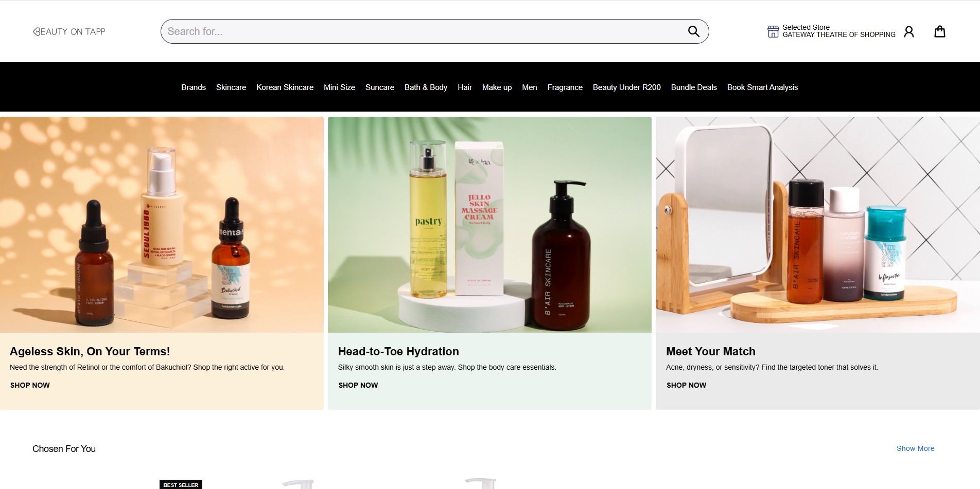This screenshot has height=489, width=980.
Task: Click Shop Now under Head-to-Toe Hydration
Action: [358, 385]
